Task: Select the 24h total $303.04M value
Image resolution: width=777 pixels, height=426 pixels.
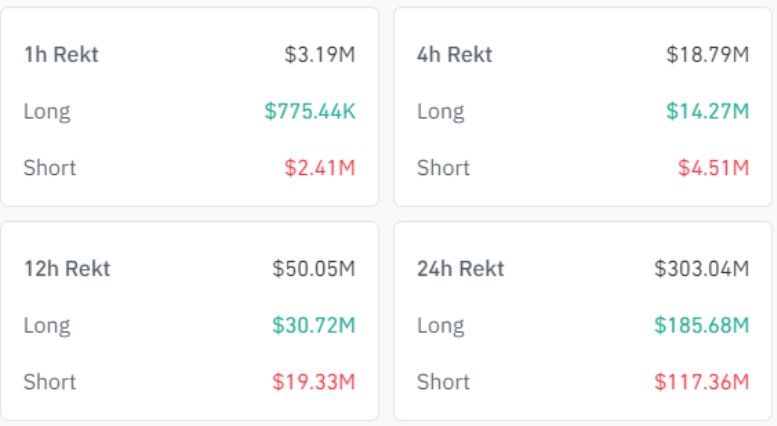Action: (x=702, y=268)
